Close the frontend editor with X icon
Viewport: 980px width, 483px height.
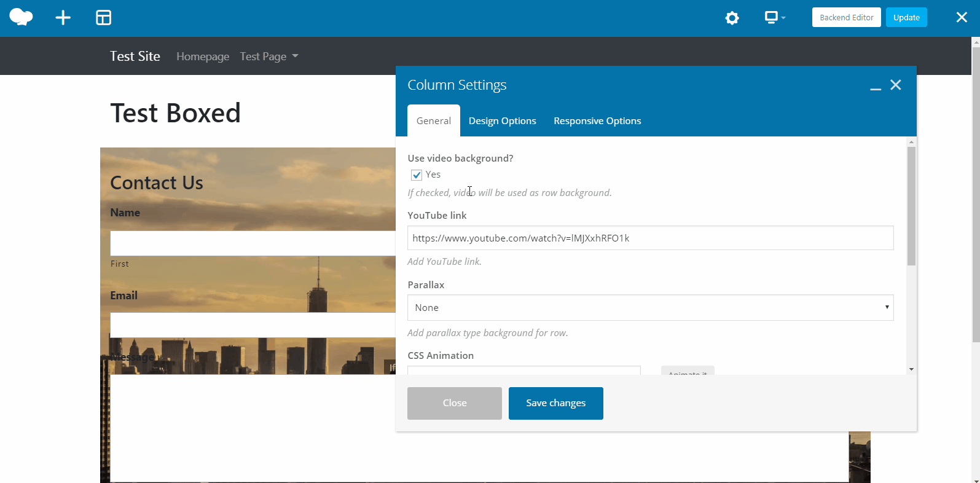[962, 17]
